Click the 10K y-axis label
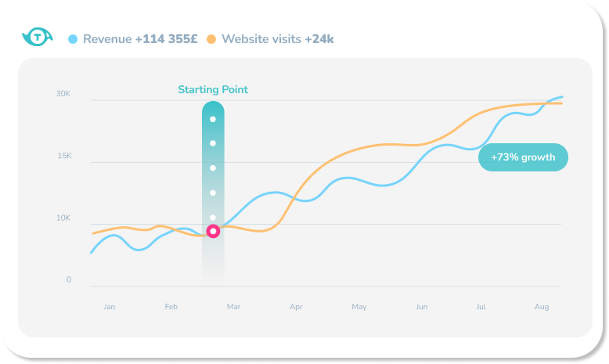The width and height of the screenshot is (609, 364). pos(63,218)
